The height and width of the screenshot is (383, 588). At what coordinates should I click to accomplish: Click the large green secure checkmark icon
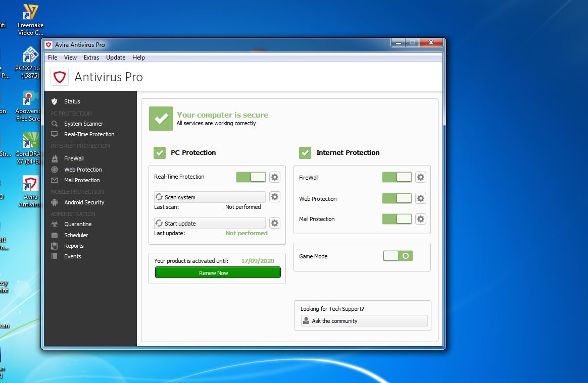(x=161, y=119)
